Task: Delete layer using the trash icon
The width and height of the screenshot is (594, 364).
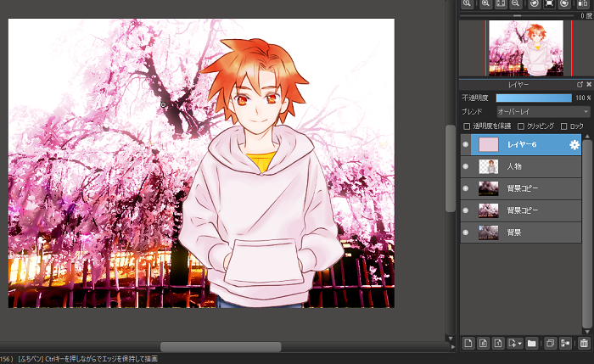Action: click(583, 343)
